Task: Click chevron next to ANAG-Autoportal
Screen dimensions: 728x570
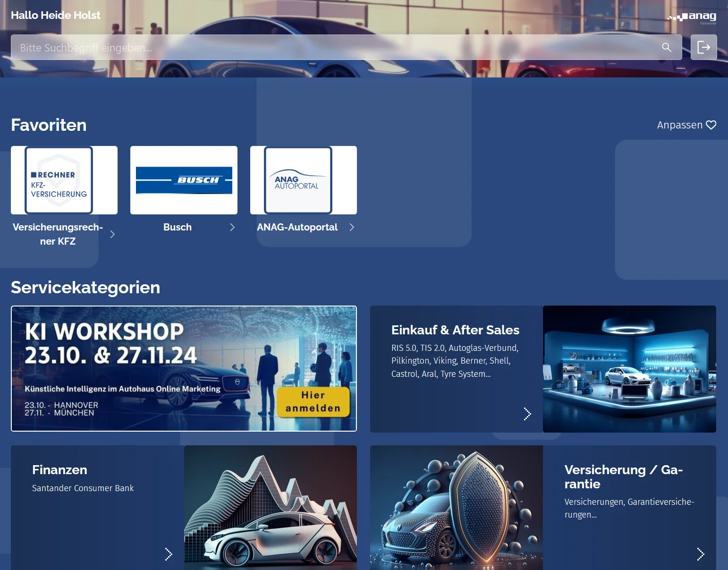Action: (352, 227)
